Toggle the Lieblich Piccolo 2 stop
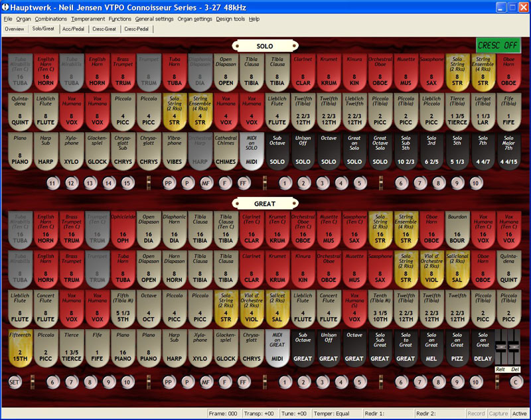Viewport: 531px width, 420px height. (x=431, y=111)
